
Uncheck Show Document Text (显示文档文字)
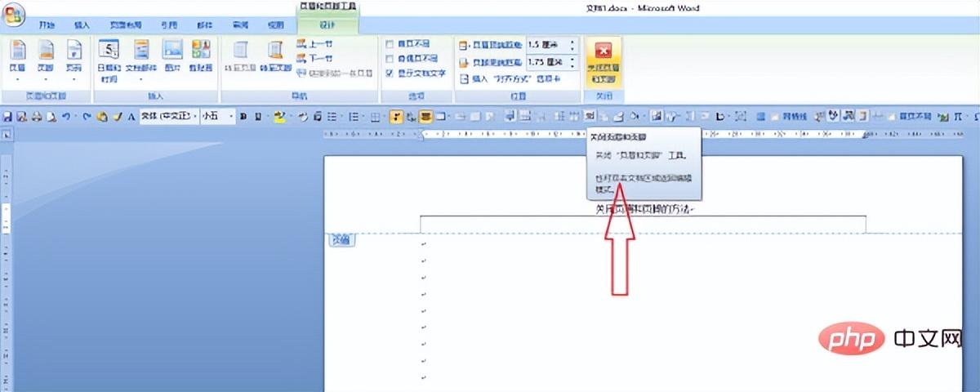tap(390, 73)
